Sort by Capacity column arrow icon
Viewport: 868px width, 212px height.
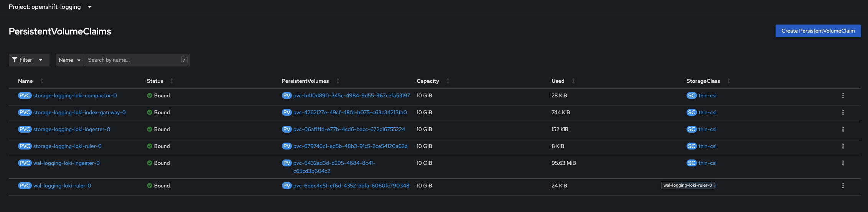[448, 81]
